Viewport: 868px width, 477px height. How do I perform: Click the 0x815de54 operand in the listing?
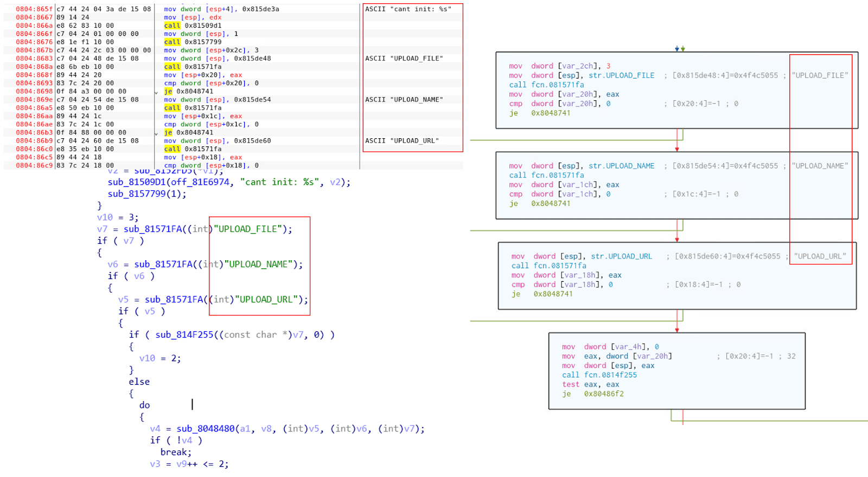click(253, 100)
